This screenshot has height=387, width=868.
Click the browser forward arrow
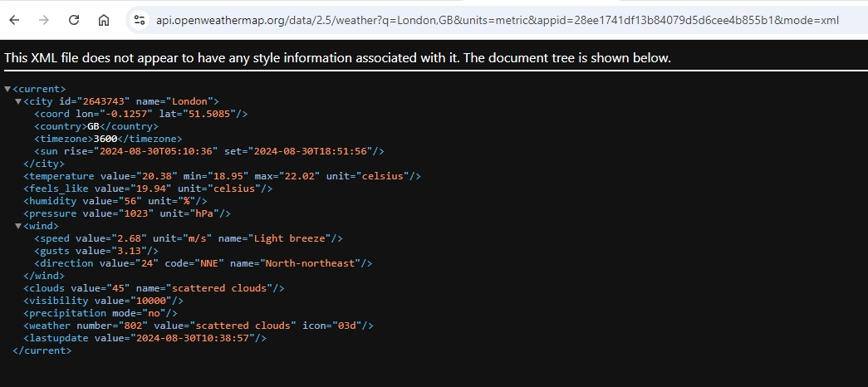[x=44, y=20]
